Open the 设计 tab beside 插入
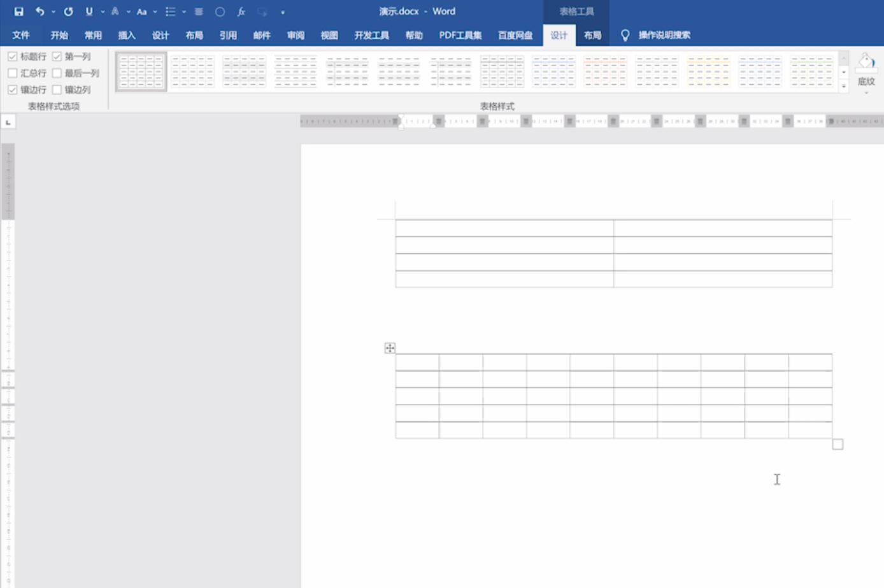Screen dimensions: 884x588 point(160,35)
